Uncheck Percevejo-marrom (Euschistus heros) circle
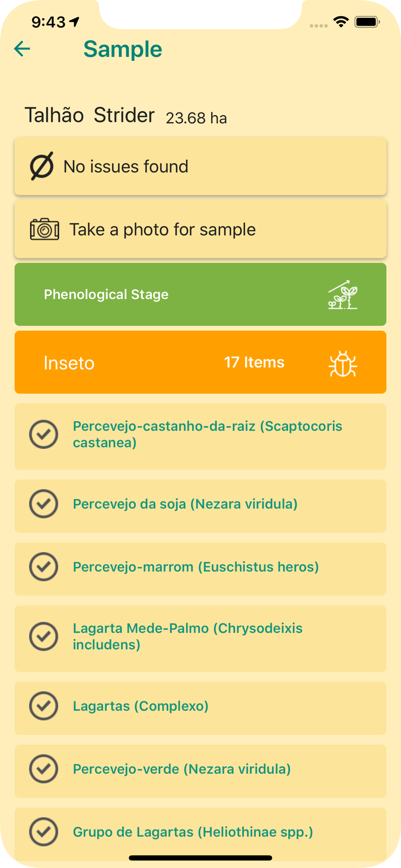The height and width of the screenshot is (868, 401). pyautogui.click(x=44, y=567)
